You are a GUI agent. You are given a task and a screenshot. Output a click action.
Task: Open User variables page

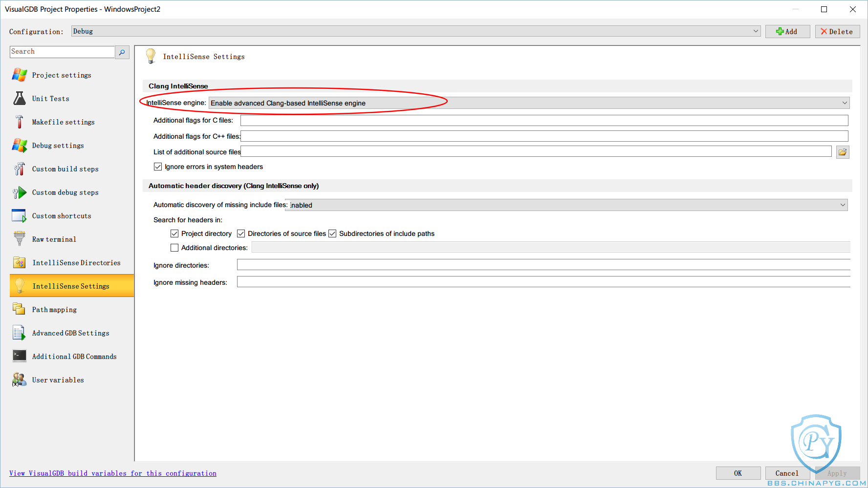(x=58, y=380)
